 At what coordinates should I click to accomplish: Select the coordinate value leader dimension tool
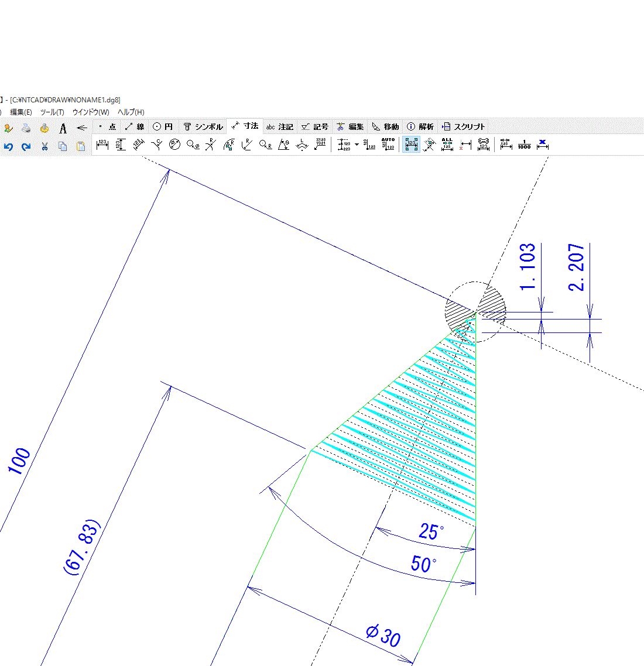pyautogui.click(x=320, y=145)
